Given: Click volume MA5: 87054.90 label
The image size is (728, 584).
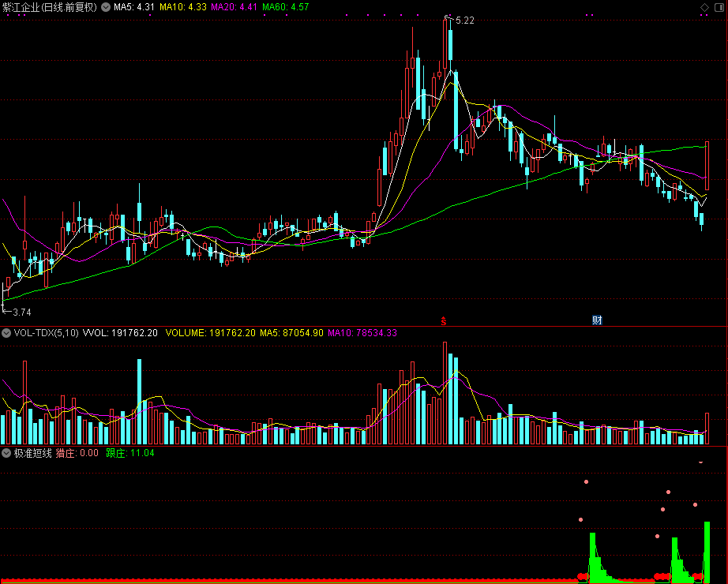Looking at the screenshot, I should coord(291,333).
